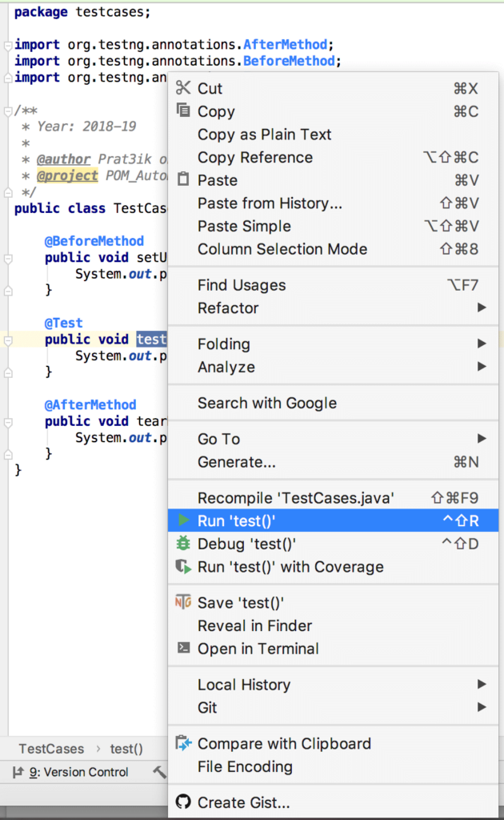This screenshot has width=504, height=820.
Task: Click the green bug icon for Debug 'test()'
Action: click(182, 543)
